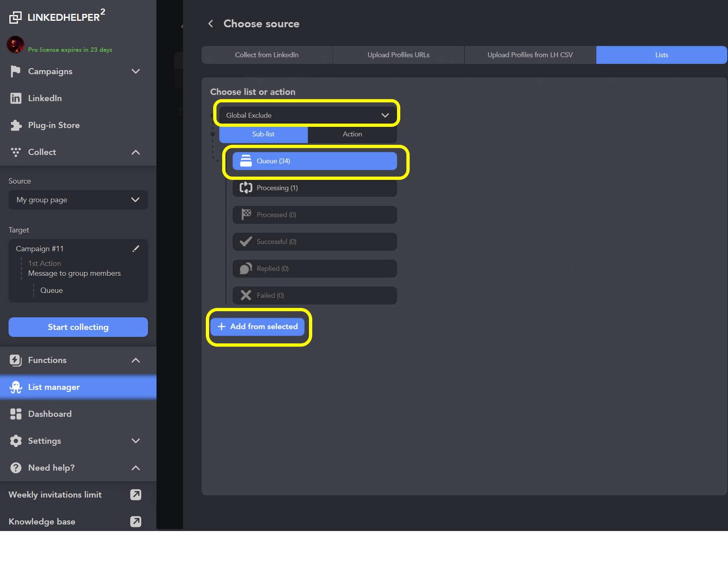
Task: Switch to the Sub-list view
Action: 263,134
